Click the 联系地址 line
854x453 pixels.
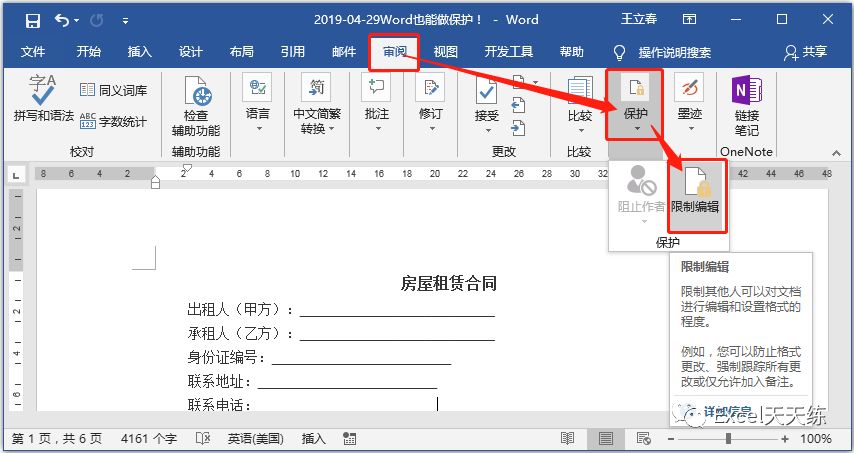click(312, 382)
